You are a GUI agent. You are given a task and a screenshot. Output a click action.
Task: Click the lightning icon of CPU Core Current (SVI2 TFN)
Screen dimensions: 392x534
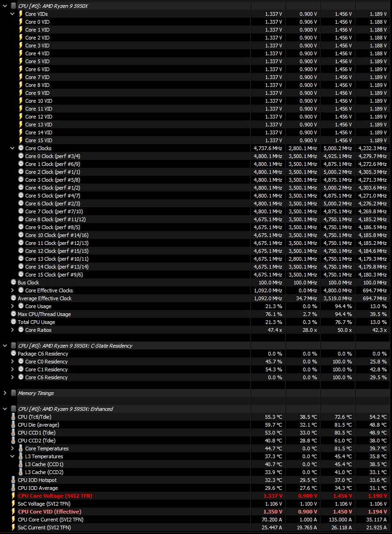pyautogui.click(x=13, y=519)
